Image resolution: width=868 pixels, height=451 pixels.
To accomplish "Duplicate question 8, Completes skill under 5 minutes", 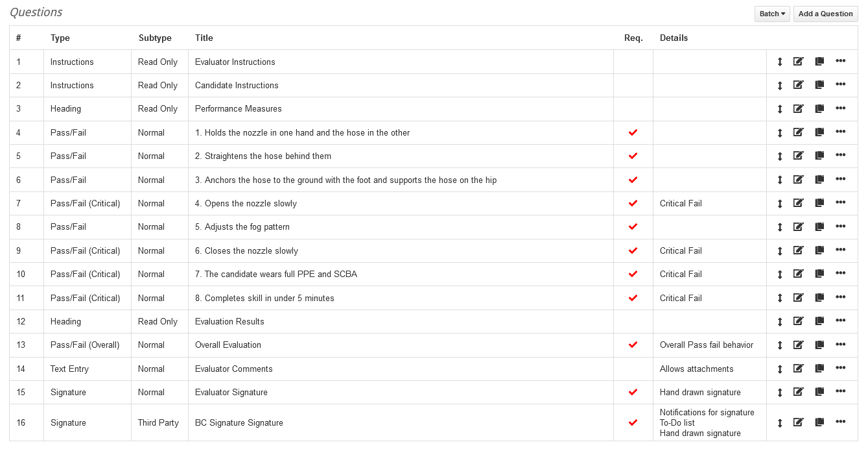I will click(x=819, y=297).
